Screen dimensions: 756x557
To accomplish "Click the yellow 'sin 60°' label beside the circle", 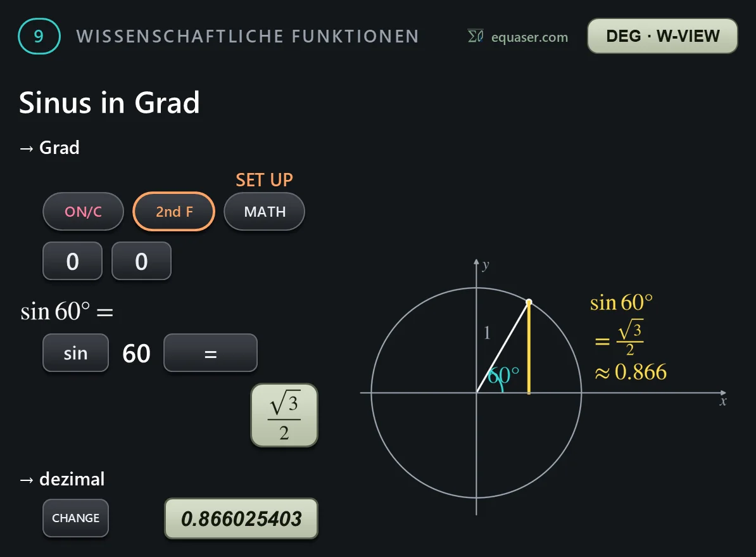I will [622, 303].
